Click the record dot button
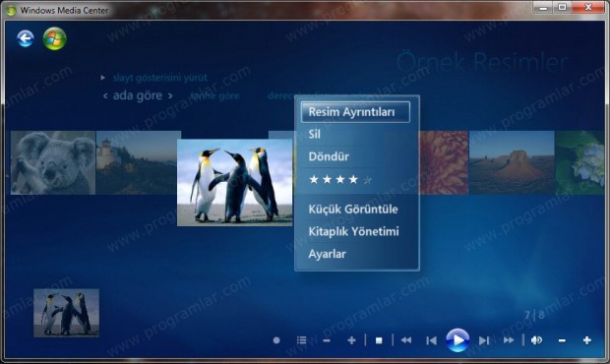The image size is (610, 364). point(276,340)
